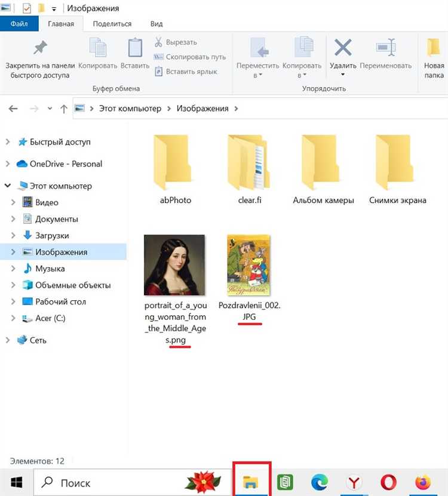Expand OneDrive - Personal node
Image resolution: width=448 pixels, height=496 pixels.
point(8,164)
